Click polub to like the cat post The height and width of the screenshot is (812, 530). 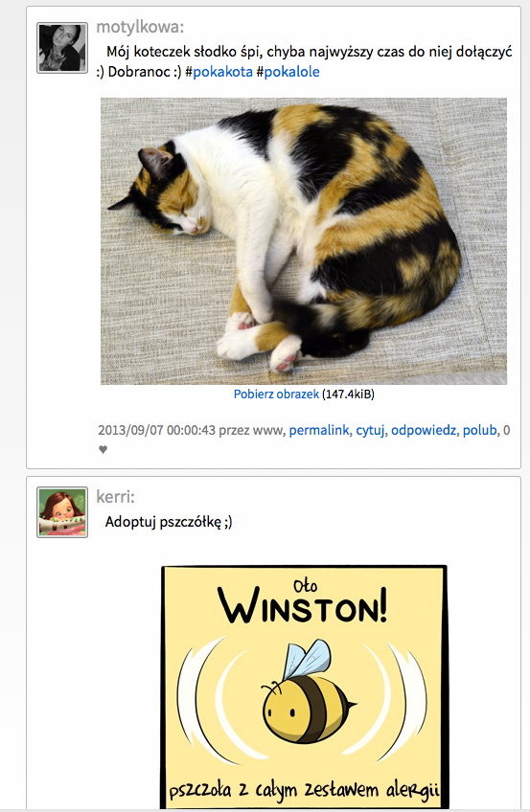pos(479,430)
